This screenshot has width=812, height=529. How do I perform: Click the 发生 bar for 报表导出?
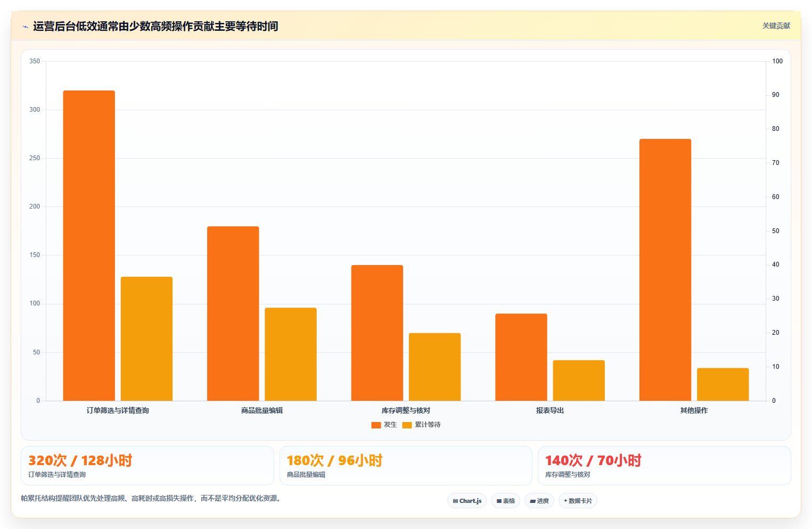(521, 357)
